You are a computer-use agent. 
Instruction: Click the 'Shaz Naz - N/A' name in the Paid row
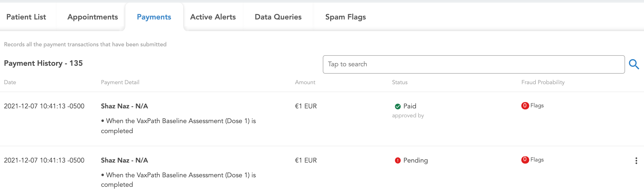pos(124,106)
